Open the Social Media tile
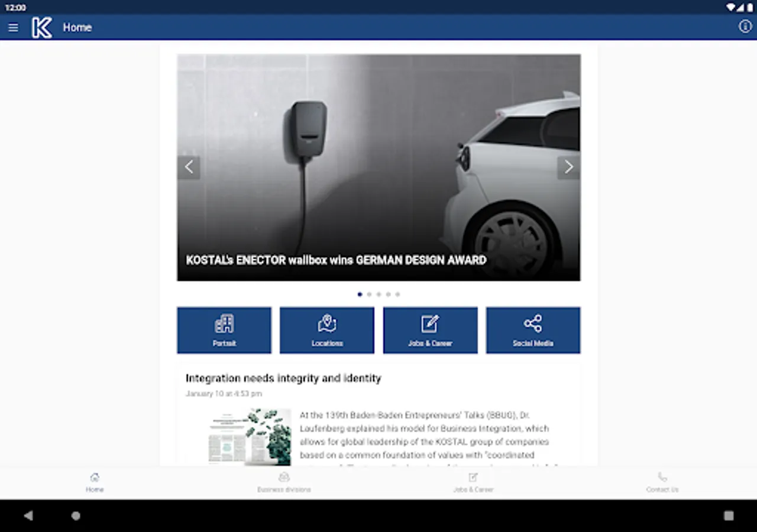This screenshot has width=757, height=532. point(533,330)
